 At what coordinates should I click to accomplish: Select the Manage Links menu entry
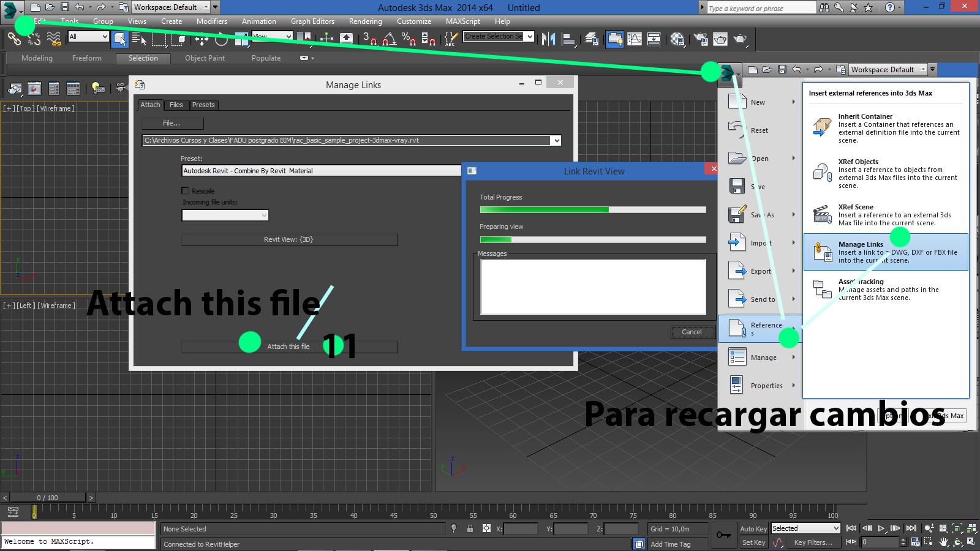click(x=886, y=252)
